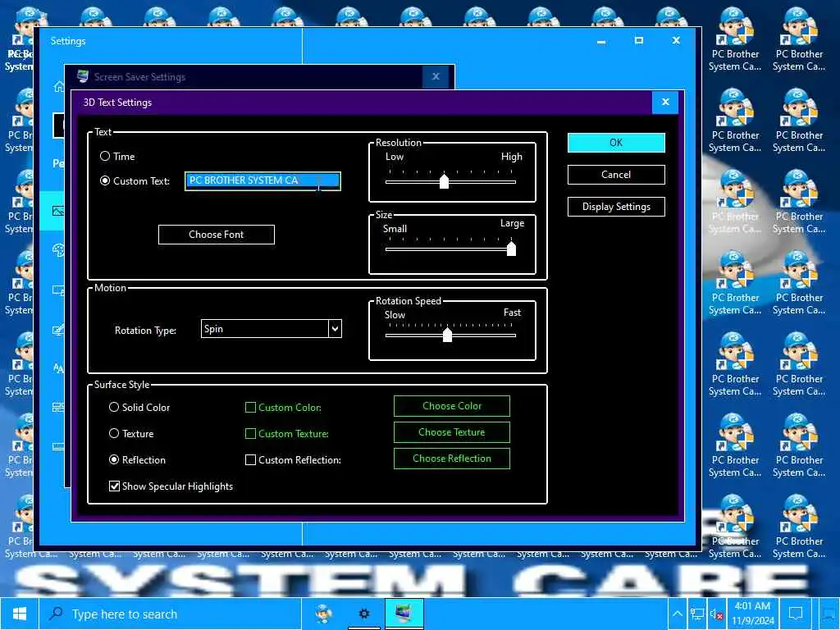840x630 pixels.
Task: Click Home icon in Settings sidebar
Action: (x=58, y=86)
